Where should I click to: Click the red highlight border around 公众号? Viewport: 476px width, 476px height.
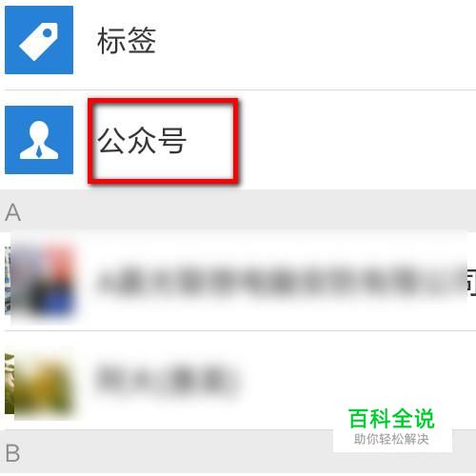pos(163,102)
